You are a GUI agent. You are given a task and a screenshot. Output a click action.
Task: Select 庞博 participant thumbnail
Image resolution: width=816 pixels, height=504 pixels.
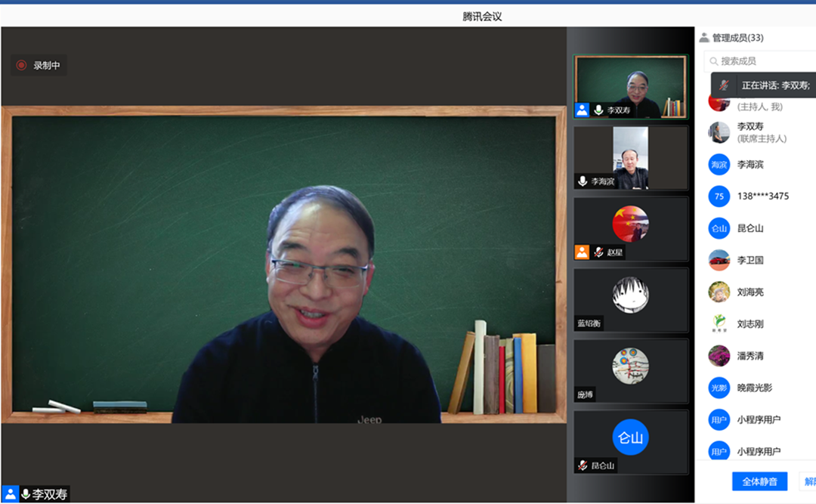click(x=630, y=371)
